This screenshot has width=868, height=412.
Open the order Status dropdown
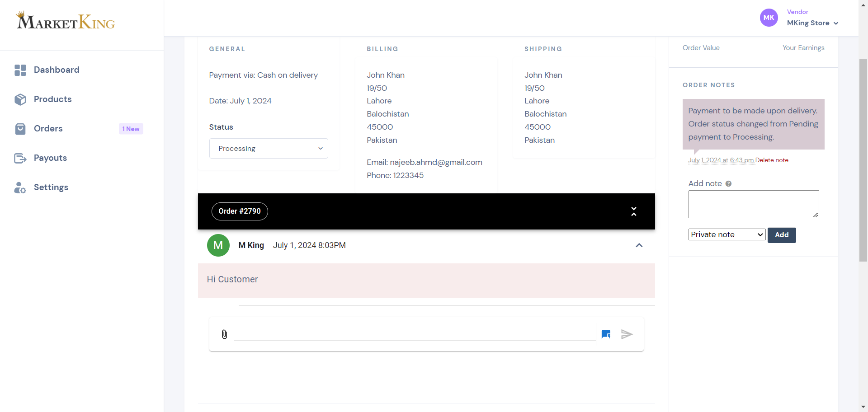(269, 149)
